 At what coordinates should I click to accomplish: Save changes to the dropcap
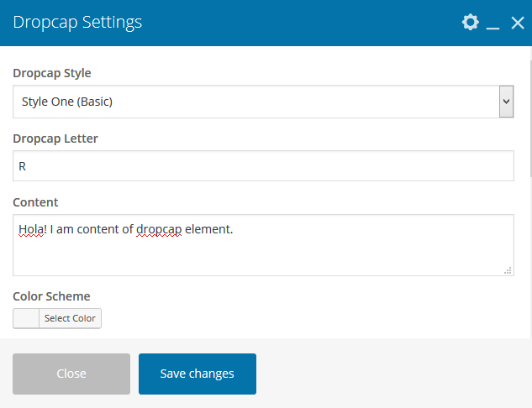[198, 374]
